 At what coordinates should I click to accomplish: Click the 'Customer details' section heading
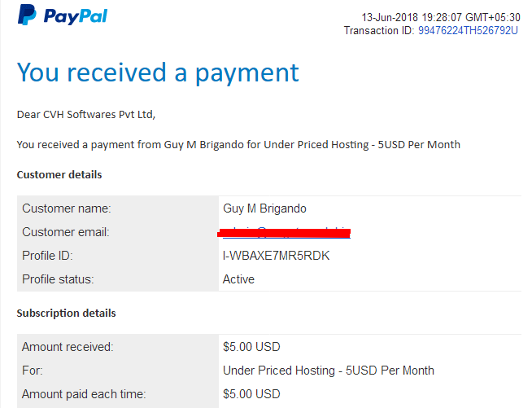tap(59, 174)
